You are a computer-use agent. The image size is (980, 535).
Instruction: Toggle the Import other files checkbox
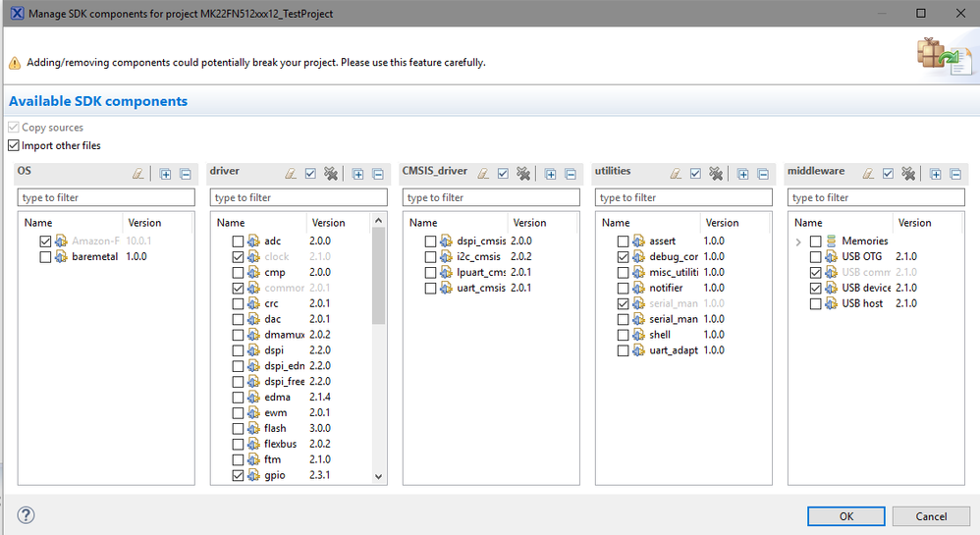(14, 145)
